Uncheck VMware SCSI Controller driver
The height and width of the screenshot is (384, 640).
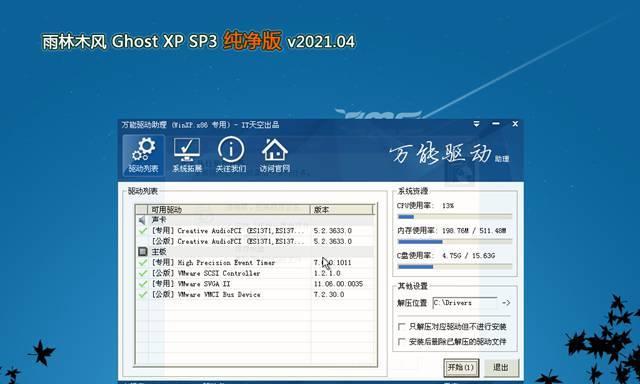[x=142, y=273]
